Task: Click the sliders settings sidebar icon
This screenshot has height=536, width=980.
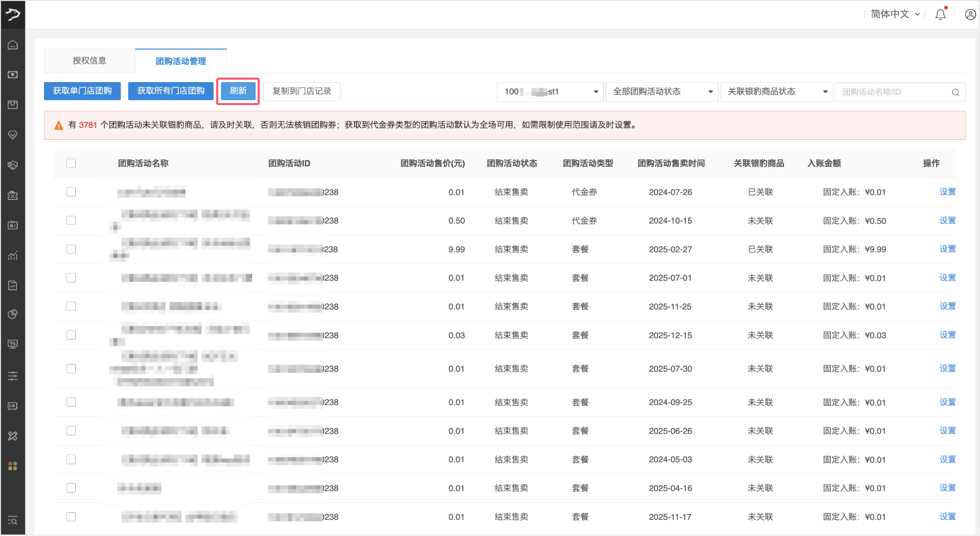Action: click(13, 376)
